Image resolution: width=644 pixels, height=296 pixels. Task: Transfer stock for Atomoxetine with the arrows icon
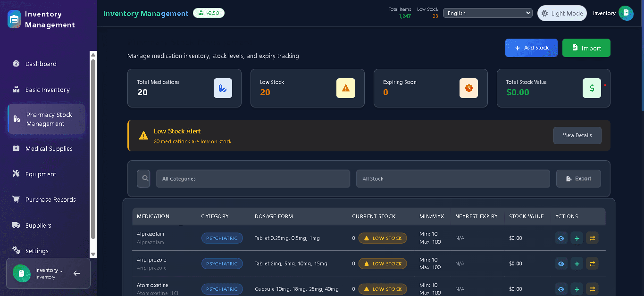pyautogui.click(x=592, y=289)
